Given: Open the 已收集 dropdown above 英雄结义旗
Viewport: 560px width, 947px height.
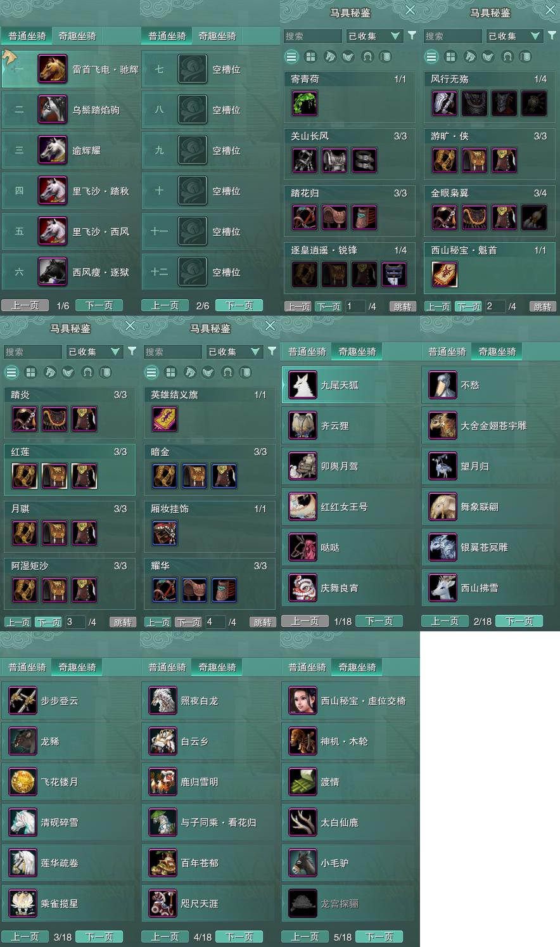Looking at the screenshot, I should tap(234, 352).
